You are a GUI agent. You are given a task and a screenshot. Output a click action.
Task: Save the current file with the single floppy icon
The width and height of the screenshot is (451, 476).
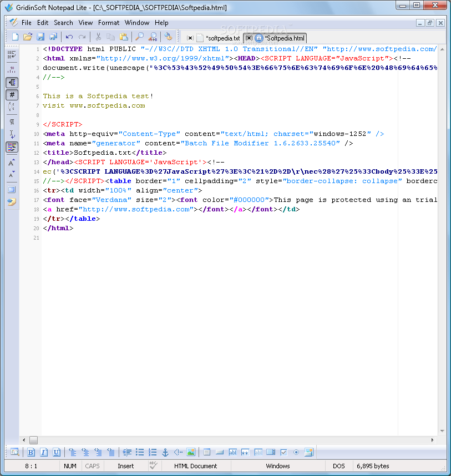(40, 37)
